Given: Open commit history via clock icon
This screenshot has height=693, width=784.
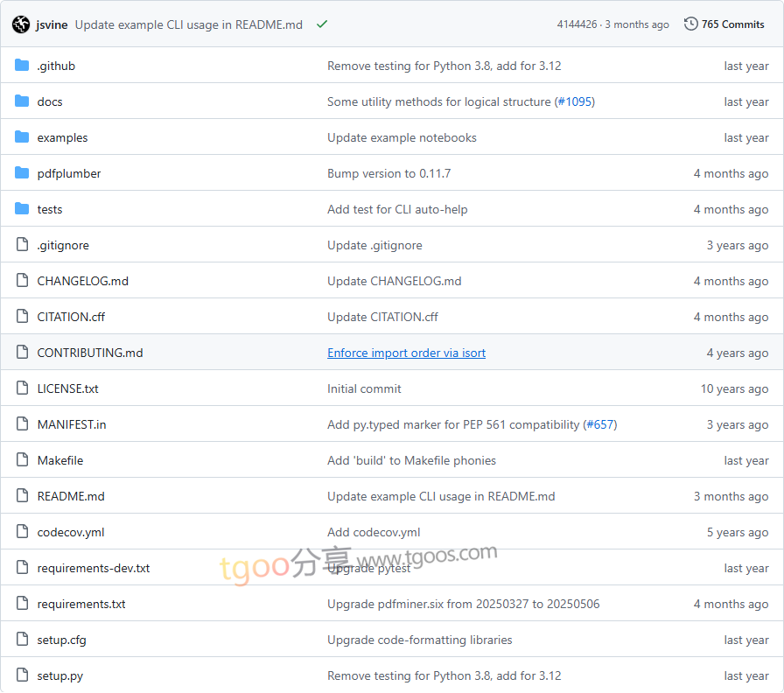Looking at the screenshot, I should tap(691, 24).
